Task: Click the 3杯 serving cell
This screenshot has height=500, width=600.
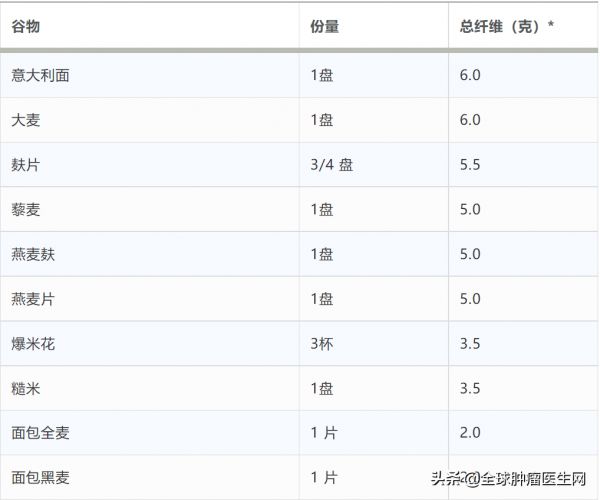Action: [x=321, y=344]
